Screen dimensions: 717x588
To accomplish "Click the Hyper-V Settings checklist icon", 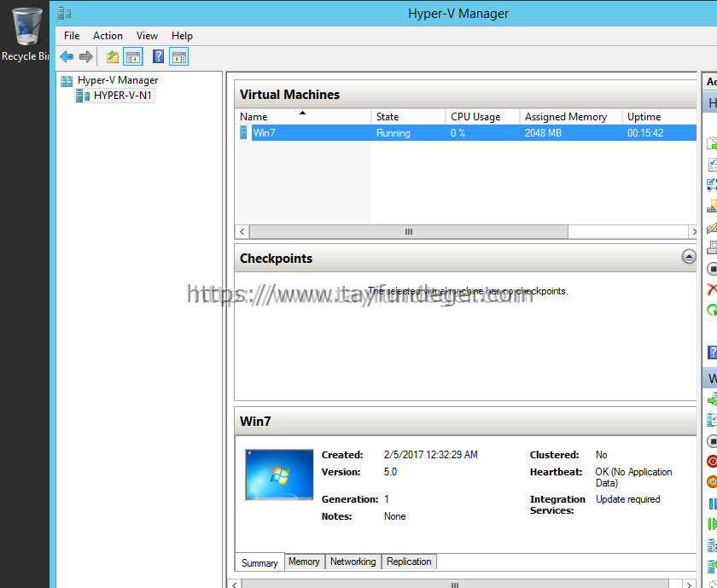I will [712, 164].
